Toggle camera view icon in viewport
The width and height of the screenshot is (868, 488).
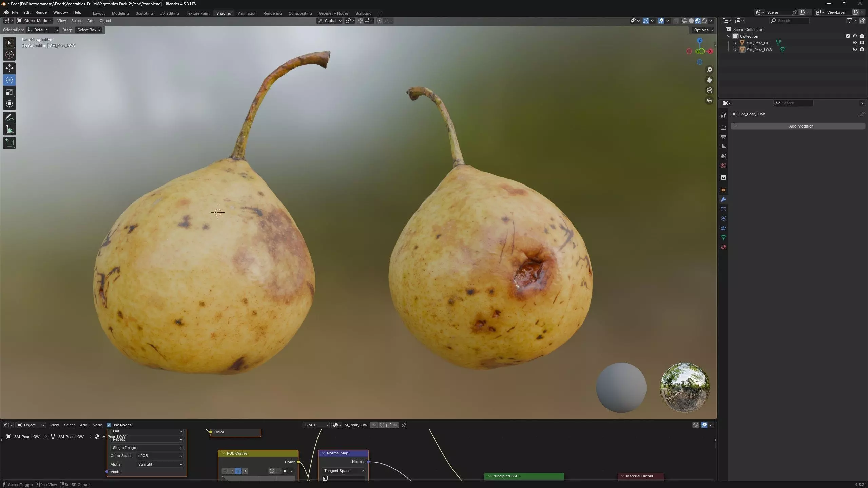(x=709, y=90)
